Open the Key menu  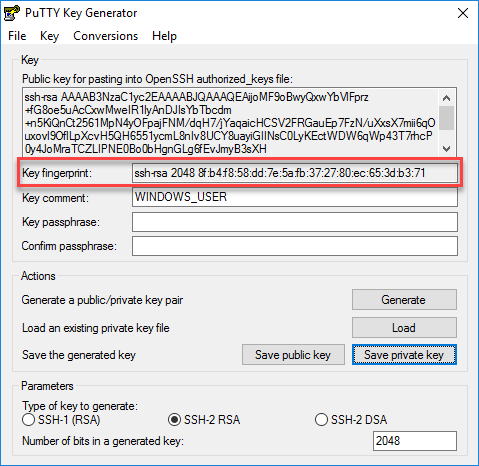coord(49,36)
